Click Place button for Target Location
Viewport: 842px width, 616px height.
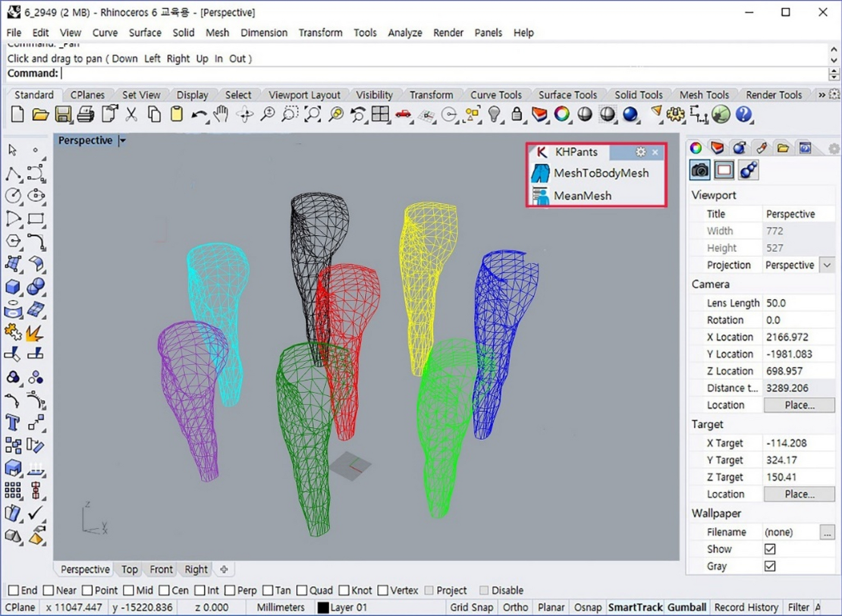pyautogui.click(x=799, y=495)
